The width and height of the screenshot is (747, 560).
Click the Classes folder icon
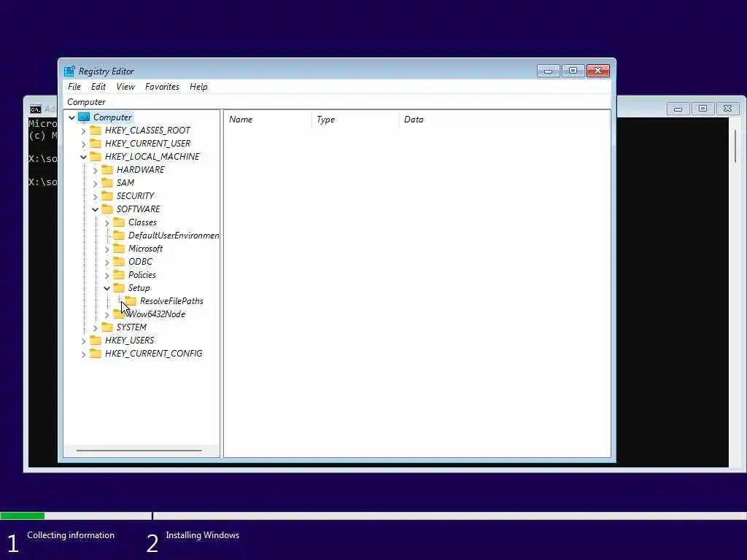[119, 222]
